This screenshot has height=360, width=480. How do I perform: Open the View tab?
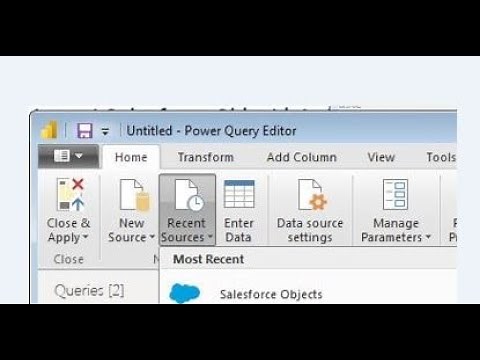(x=381, y=157)
